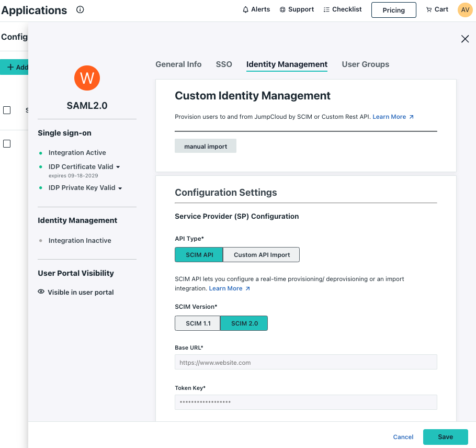
Task: Focus the Base URL input field
Action: pos(305,362)
